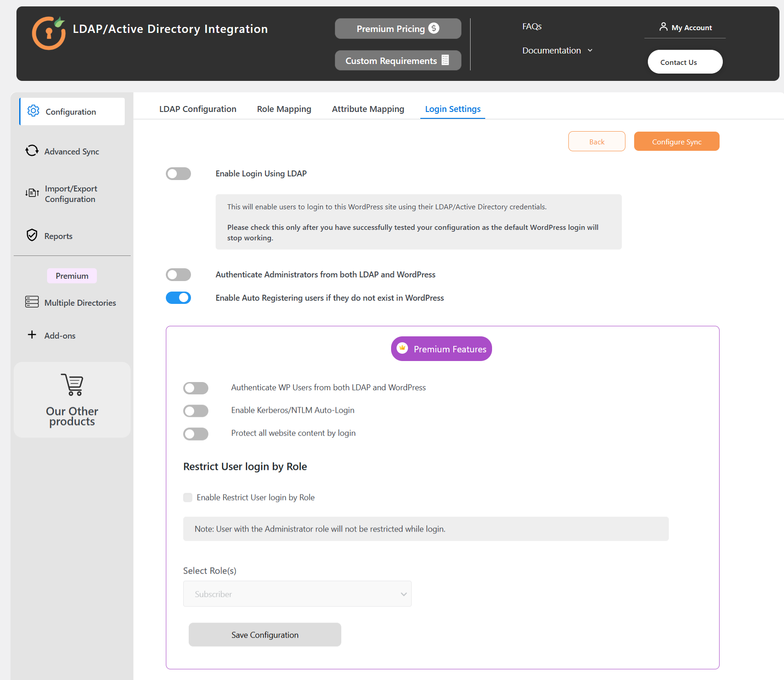Toggle Enable Login Using LDAP switch
784x680 pixels.
[178, 174]
